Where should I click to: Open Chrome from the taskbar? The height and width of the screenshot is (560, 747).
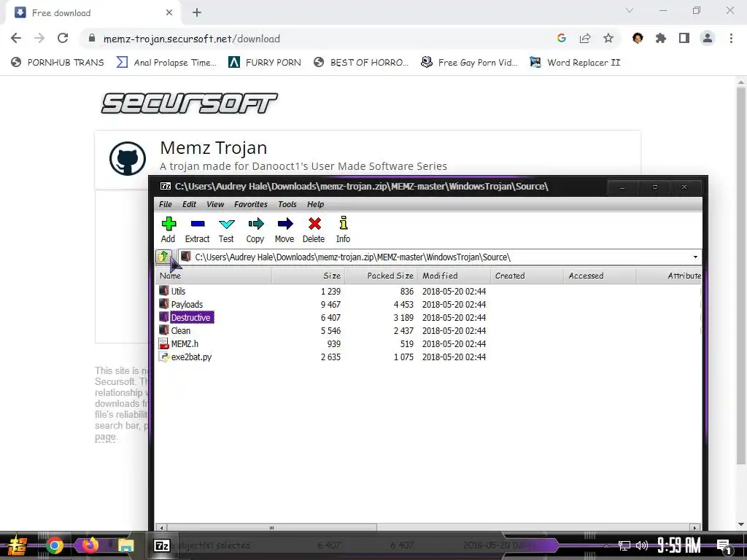point(54,545)
